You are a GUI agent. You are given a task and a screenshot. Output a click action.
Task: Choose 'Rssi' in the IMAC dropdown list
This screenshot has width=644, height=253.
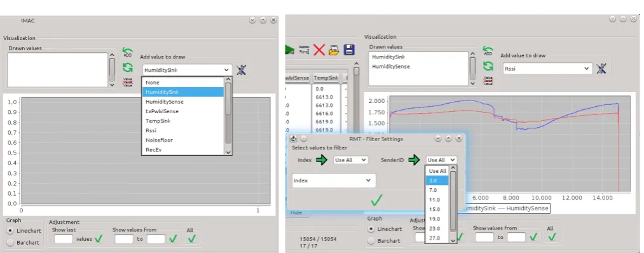point(183,130)
